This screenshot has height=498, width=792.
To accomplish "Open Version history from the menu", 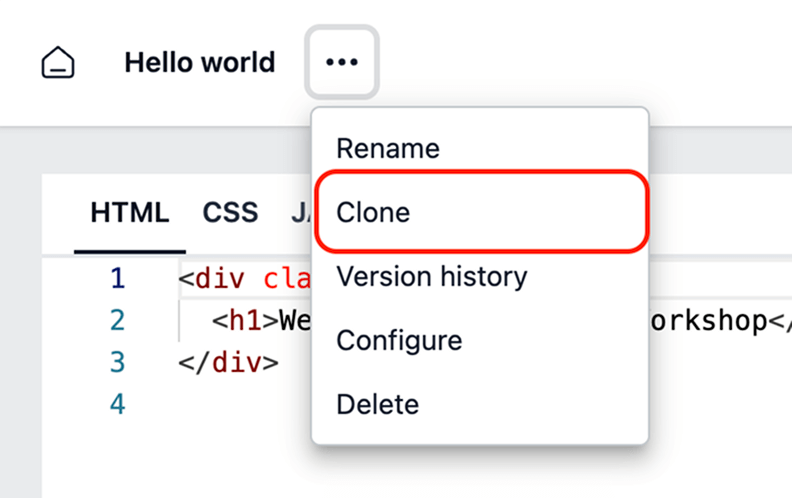I will [x=431, y=276].
